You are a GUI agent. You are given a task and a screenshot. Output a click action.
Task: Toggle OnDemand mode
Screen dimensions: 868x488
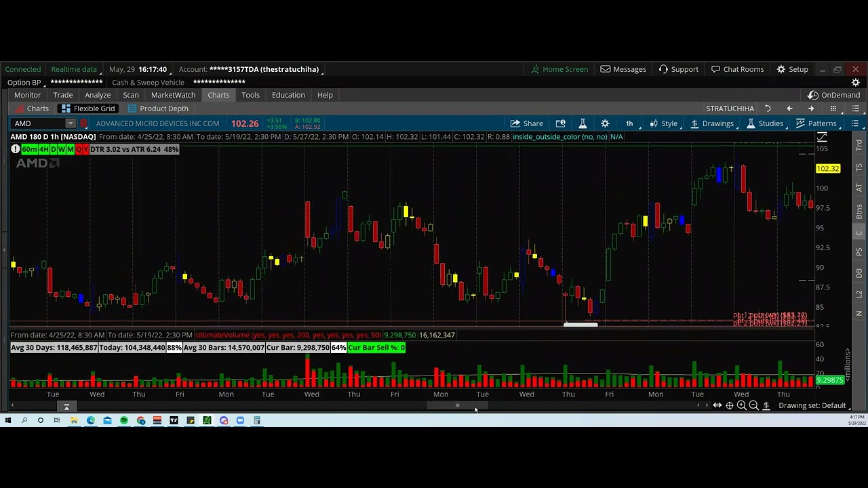[x=834, y=95]
